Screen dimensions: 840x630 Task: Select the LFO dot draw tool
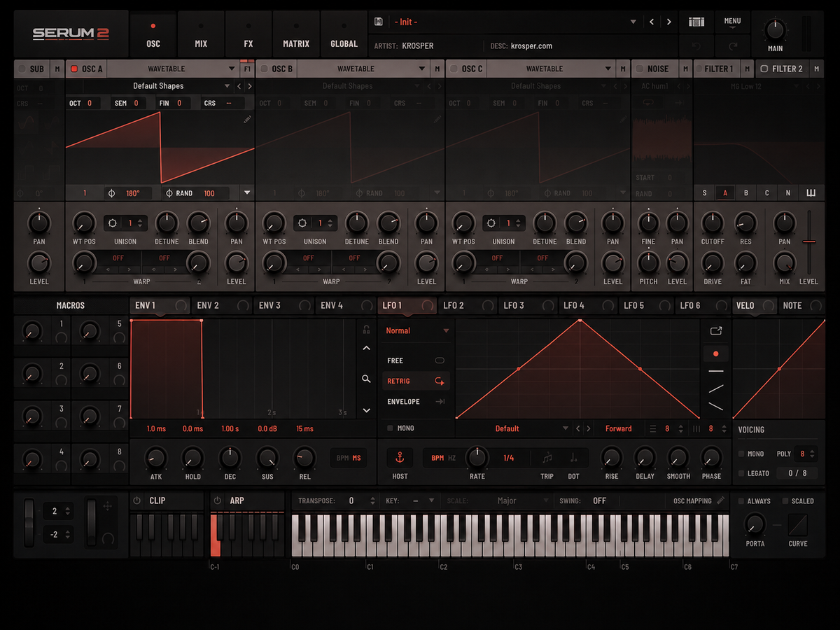coord(715,353)
